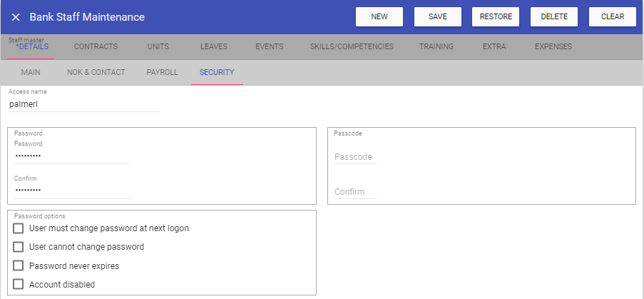This screenshot has height=299, width=644.
Task: Open the Skills/Competencies tab
Action: (x=352, y=47)
